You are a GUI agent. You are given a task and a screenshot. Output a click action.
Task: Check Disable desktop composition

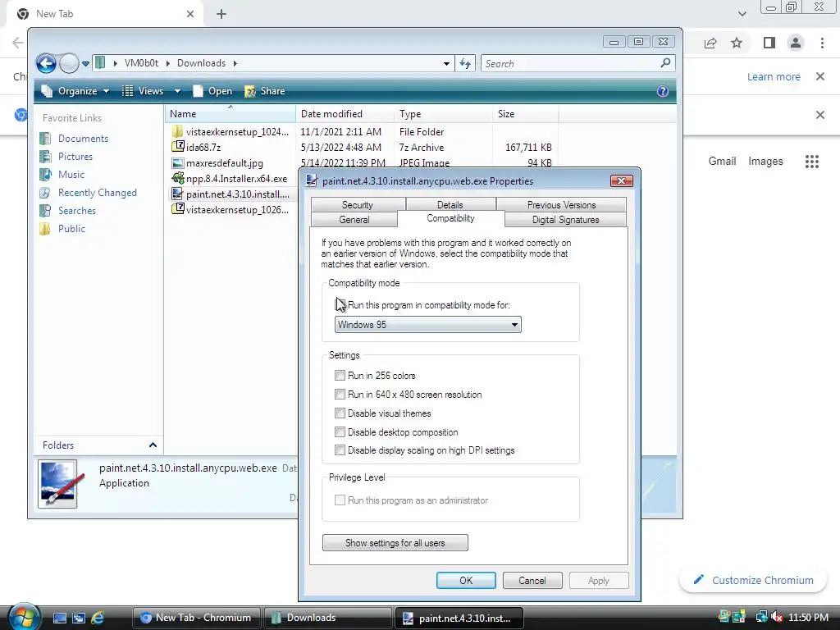340,431
